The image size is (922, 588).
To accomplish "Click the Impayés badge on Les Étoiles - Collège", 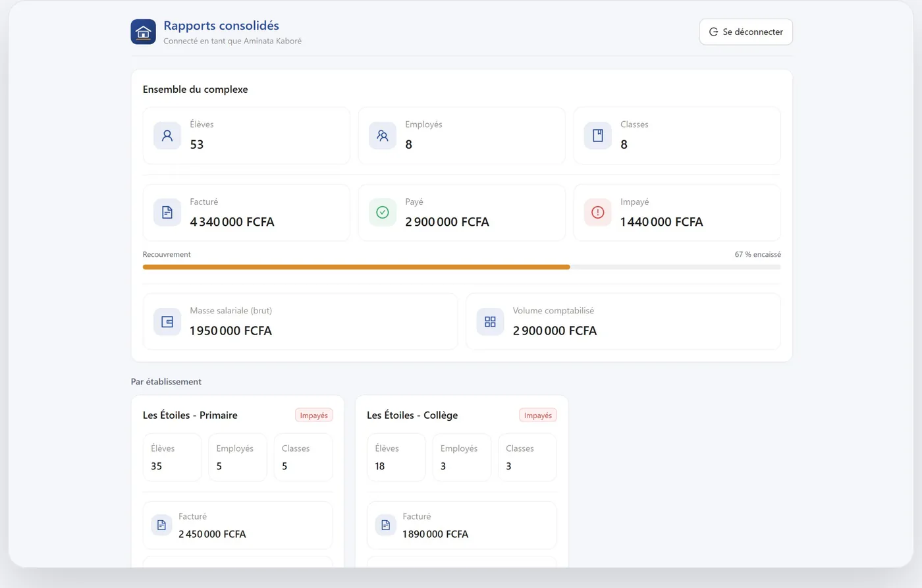I will pyautogui.click(x=538, y=415).
